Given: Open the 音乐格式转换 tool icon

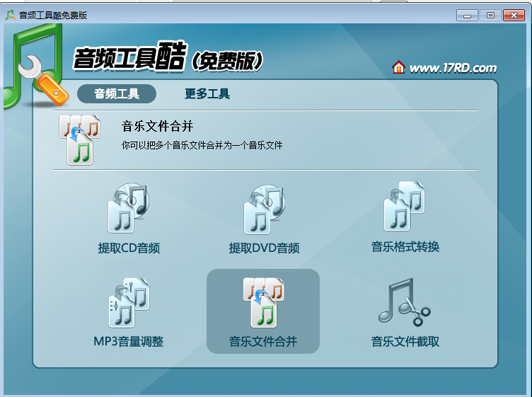Looking at the screenshot, I should pos(405,207).
